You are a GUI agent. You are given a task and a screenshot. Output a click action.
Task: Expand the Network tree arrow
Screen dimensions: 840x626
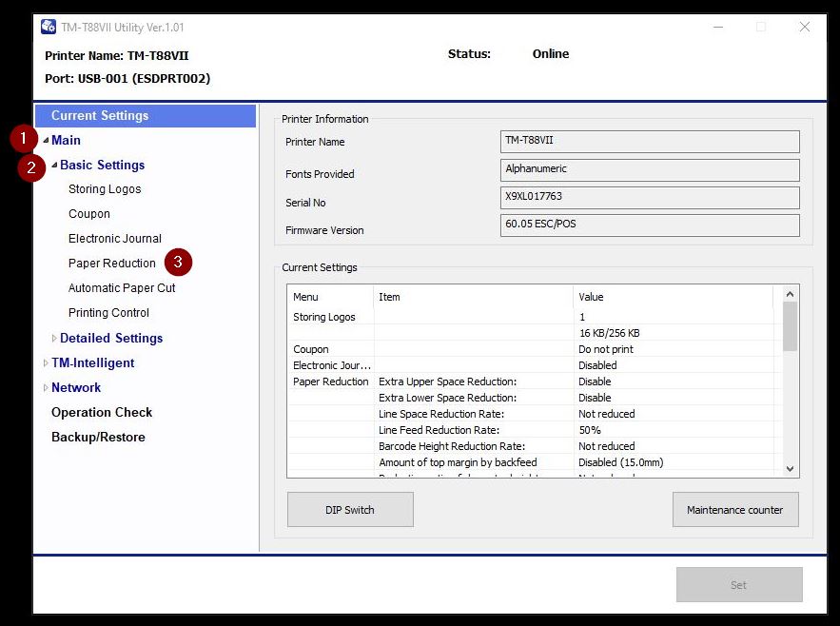click(x=46, y=387)
